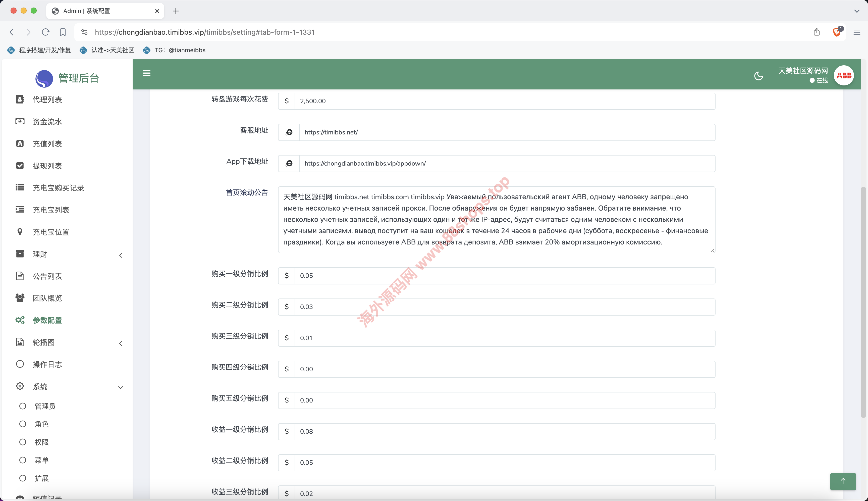Open Brave Shields icon in address bar
This screenshot has height=501, width=868.
coord(837,32)
